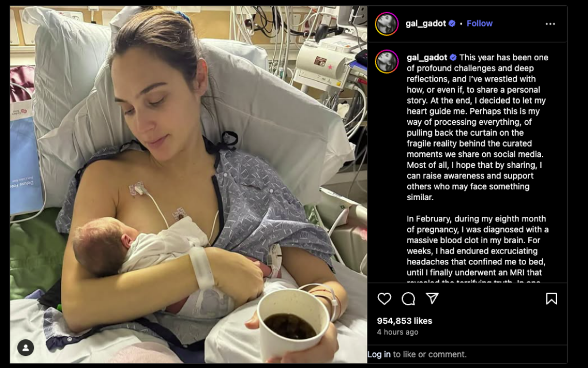588x368 pixels.
Task: Click verified badge beside header gal_gadot
Action: coord(452,23)
